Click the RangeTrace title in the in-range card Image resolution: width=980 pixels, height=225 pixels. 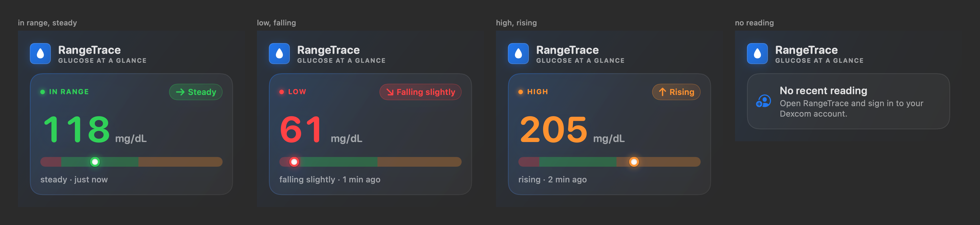[89, 50]
